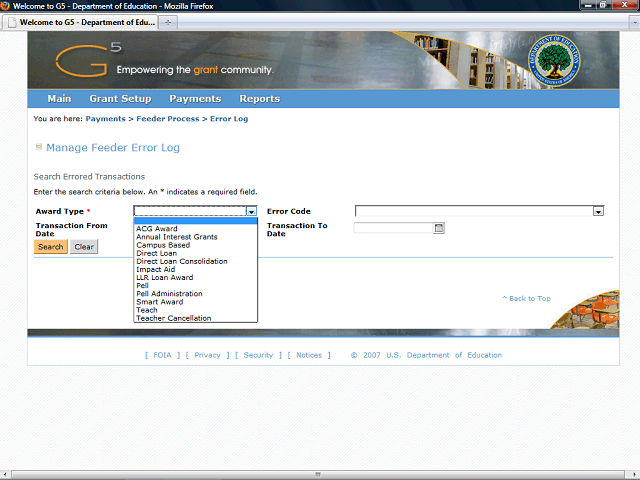
Task: Click the Clear button
Action: 84,247
